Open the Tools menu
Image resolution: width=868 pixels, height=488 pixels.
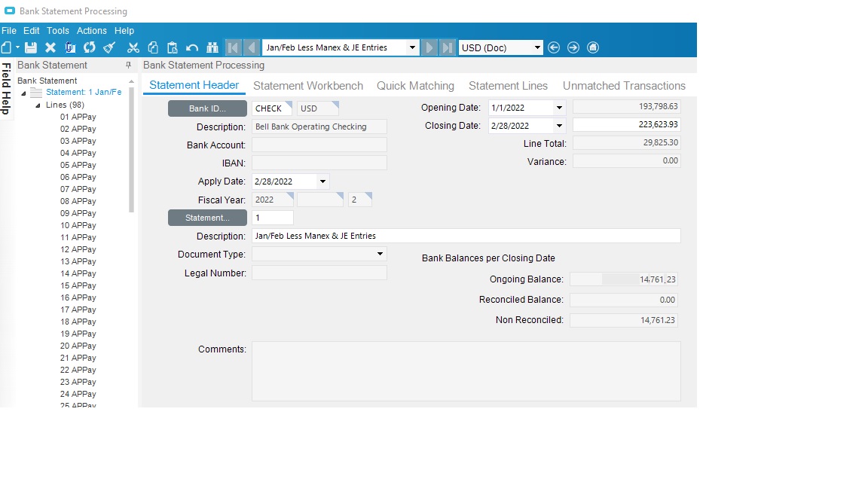57,30
